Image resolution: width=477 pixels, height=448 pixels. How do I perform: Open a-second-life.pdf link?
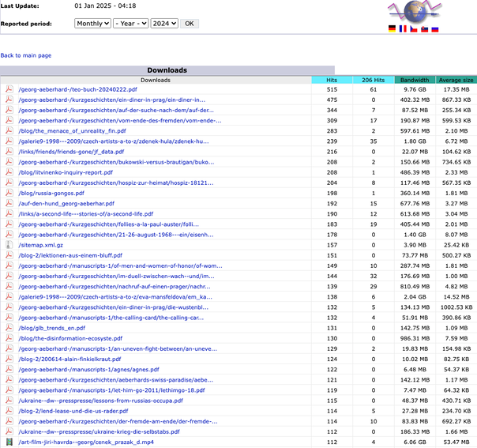click(x=86, y=213)
